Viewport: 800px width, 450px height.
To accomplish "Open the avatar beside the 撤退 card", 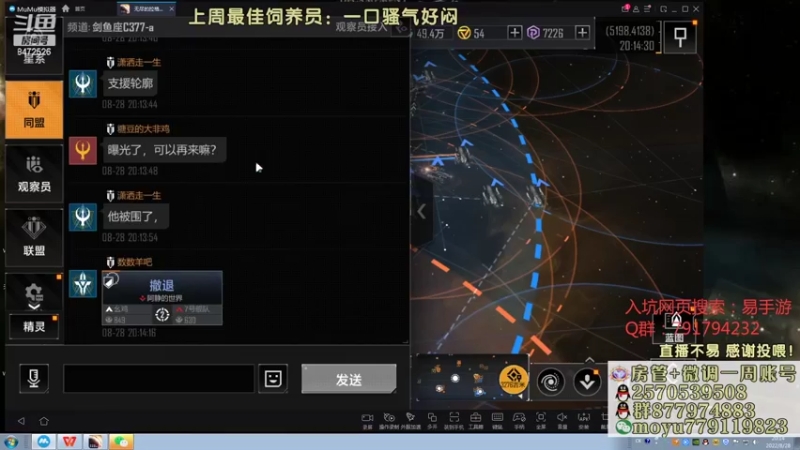I will pos(83,284).
